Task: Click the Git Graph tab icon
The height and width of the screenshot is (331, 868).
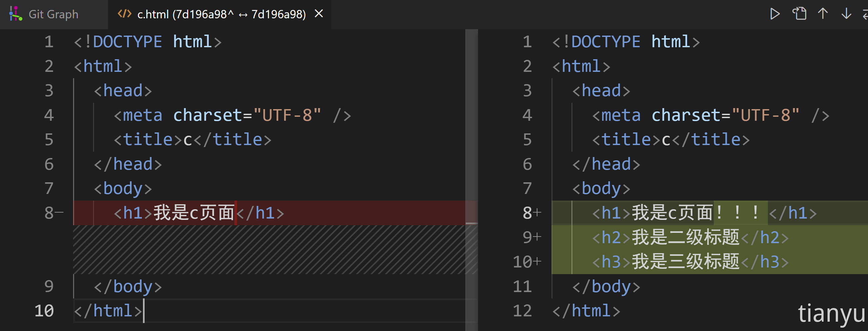Action: click(x=16, y=14)
